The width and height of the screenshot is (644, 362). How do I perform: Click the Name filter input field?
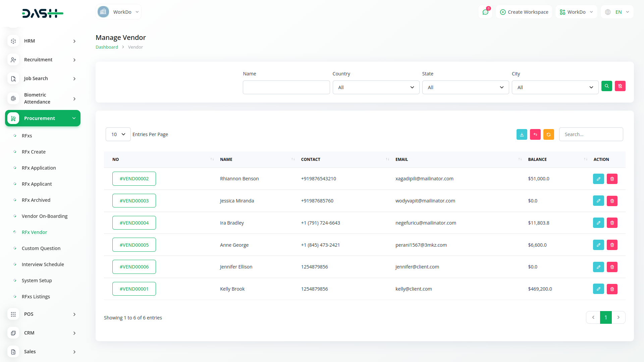click(286, 87)
